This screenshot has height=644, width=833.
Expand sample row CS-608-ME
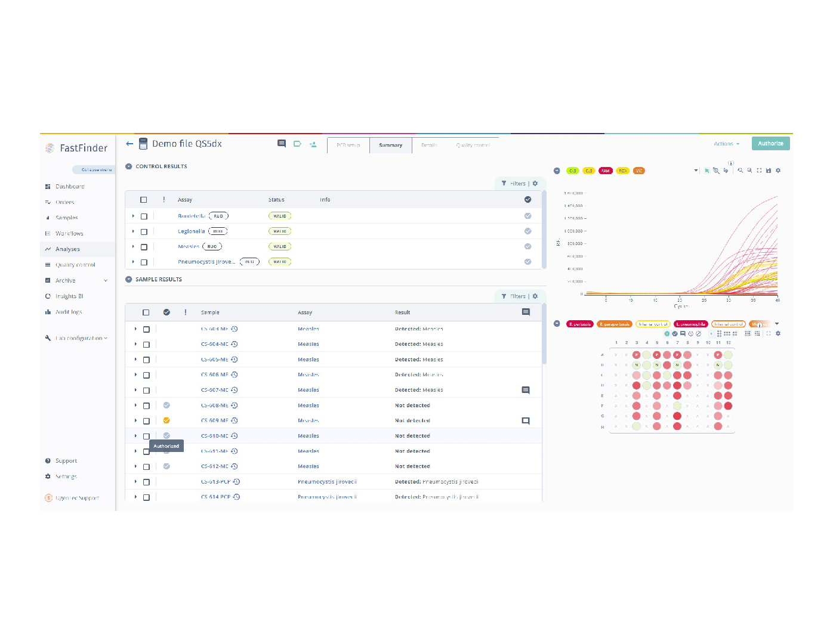(135, 405)
